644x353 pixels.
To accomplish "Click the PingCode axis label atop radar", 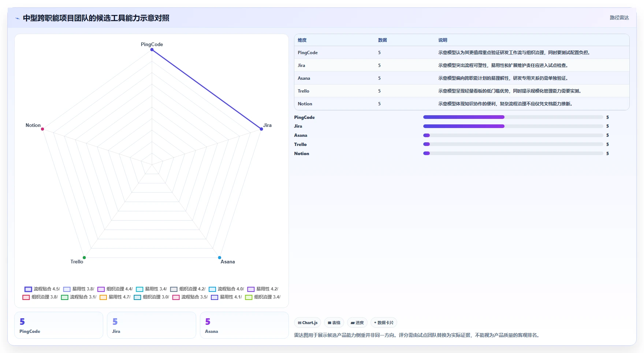I will tap(152, 44).
